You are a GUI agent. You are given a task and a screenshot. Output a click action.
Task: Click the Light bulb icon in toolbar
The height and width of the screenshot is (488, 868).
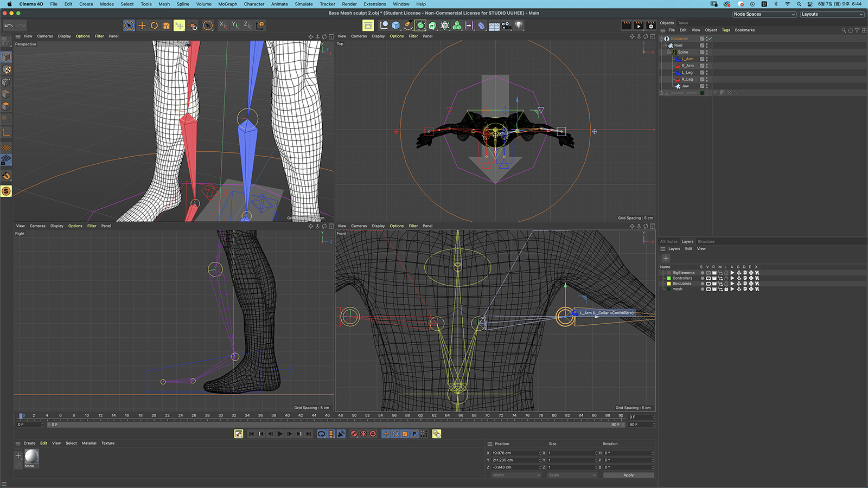(x=519, y=25)
